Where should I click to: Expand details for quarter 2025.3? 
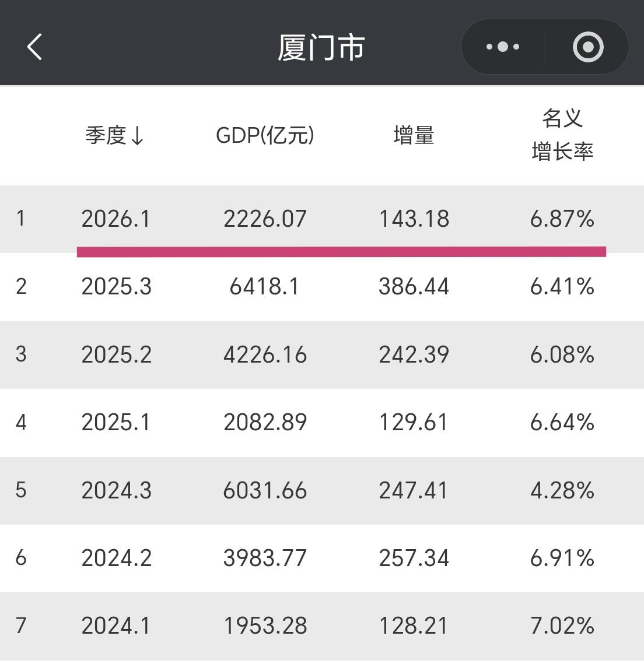321,287
